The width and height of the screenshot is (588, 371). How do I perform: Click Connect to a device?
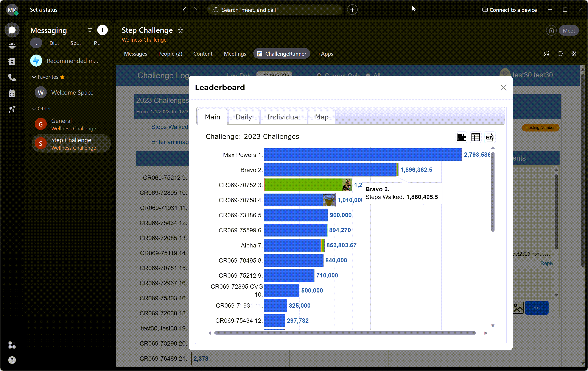[509, 10]
